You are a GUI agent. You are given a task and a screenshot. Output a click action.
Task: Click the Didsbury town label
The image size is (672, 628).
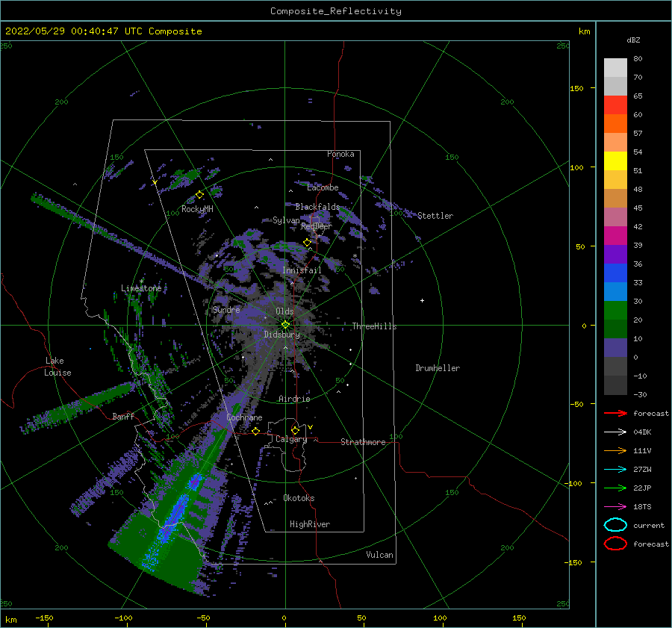click(281, 335)
